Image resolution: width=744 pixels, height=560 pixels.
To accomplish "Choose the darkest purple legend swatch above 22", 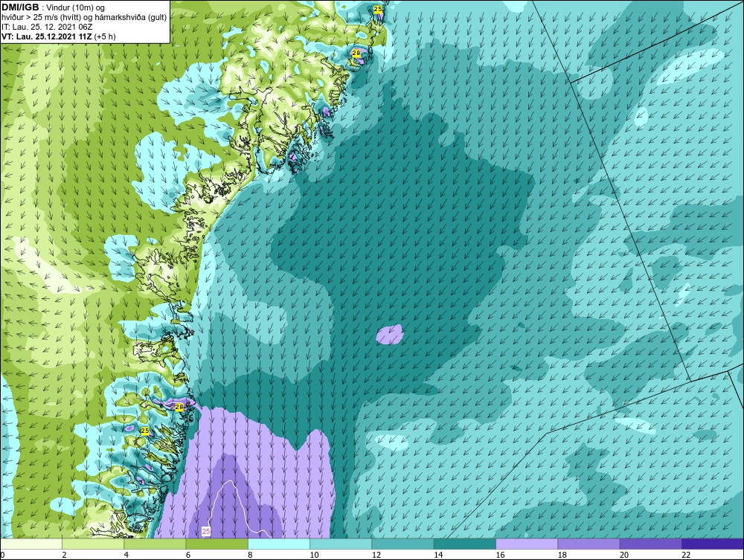I will [713, 544].
